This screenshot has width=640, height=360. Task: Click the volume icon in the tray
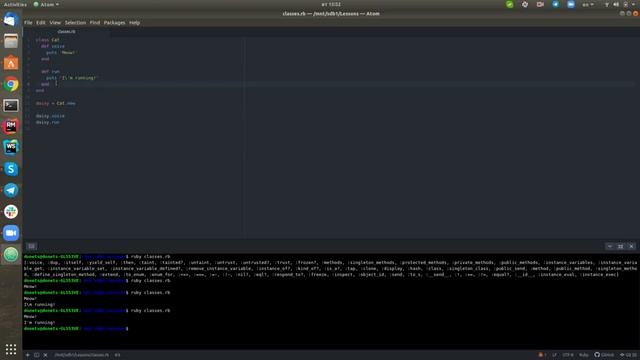point(616,4)
